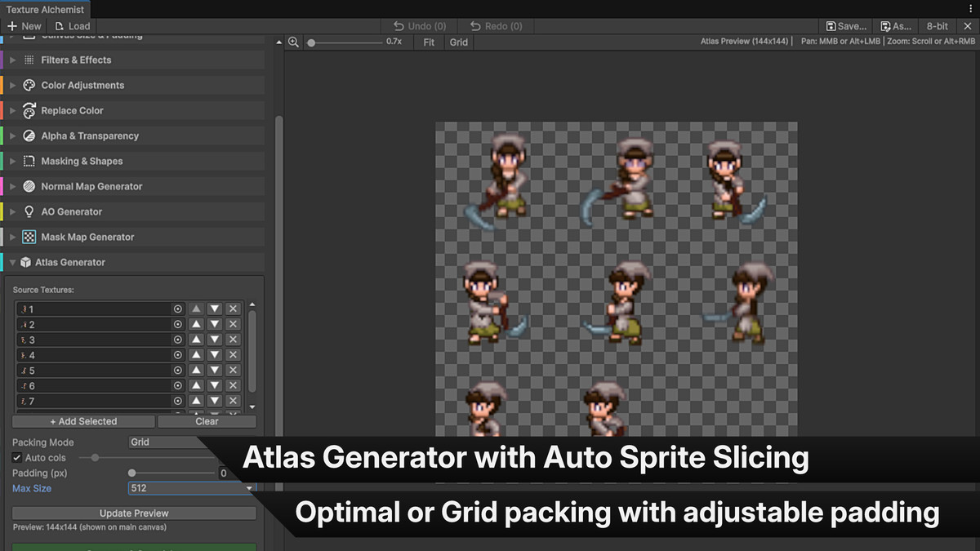Click the Update Preview button
Viewport: 980px width, 551px height.
tap(134, 513)
